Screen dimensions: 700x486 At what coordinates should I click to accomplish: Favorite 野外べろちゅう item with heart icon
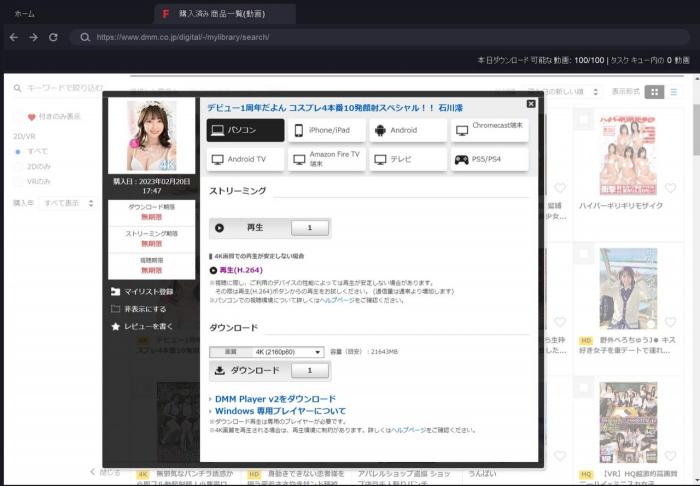pos(670,322)
